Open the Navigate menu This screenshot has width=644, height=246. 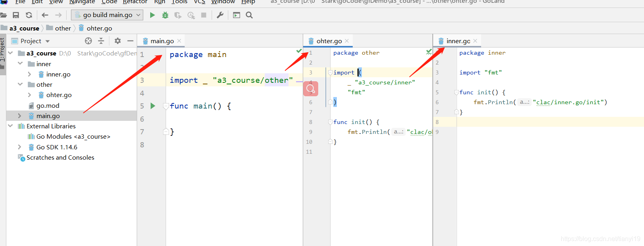click(82, 2)
